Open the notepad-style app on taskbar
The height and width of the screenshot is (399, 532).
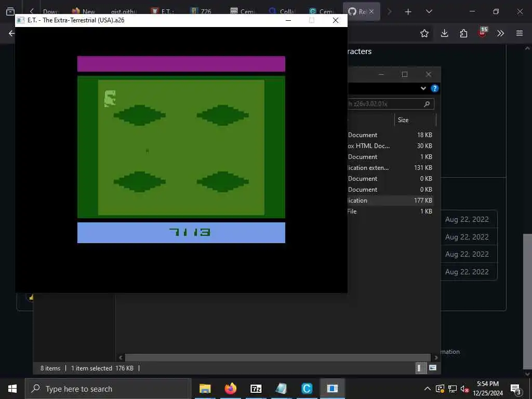coord(281,389)
